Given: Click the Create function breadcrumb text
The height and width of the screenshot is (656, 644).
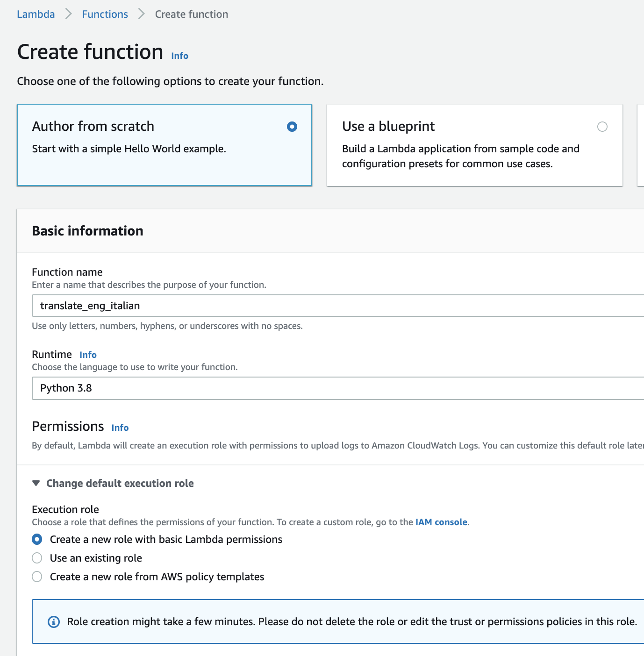Looking at the screenshot, I should point(192,14).
